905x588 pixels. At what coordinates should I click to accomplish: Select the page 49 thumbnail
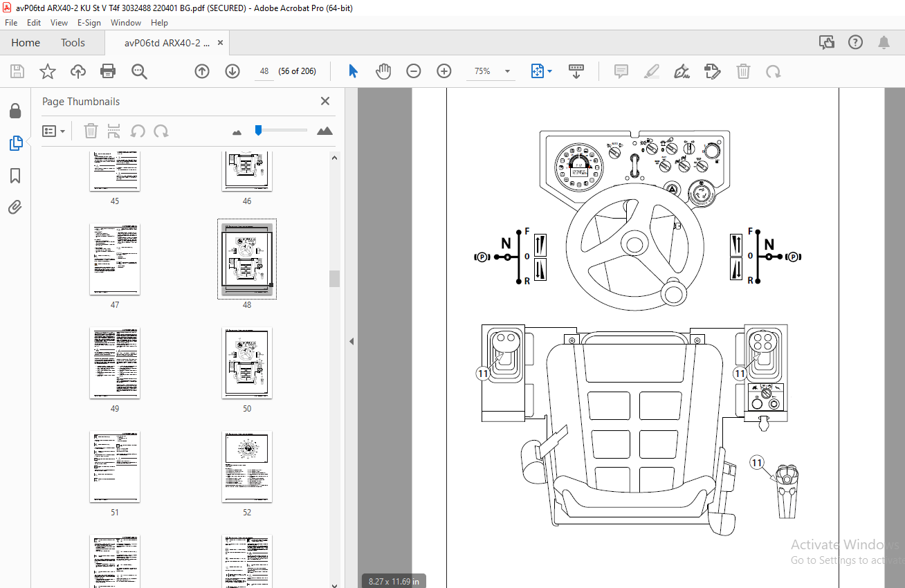point(115,363)
